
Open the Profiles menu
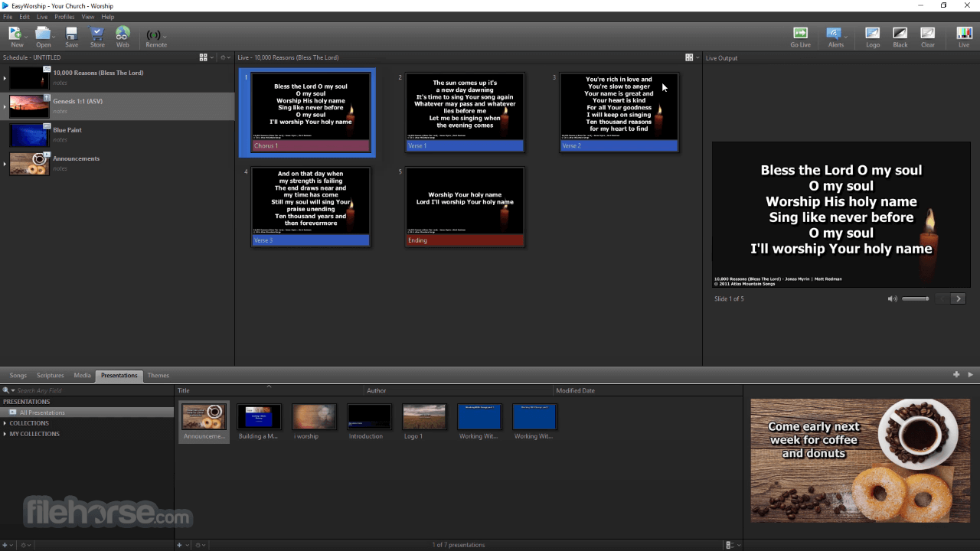click(x=64, y=17)
